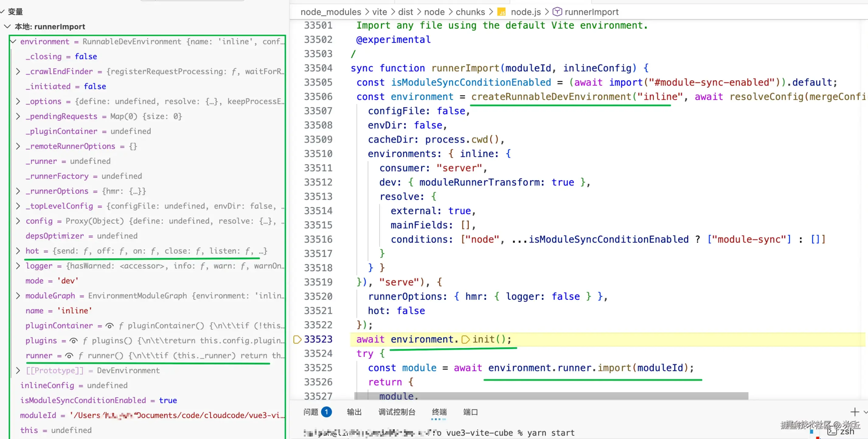Invoke getter eye icon for runner

pyautogui.click(x=69, y=355)
